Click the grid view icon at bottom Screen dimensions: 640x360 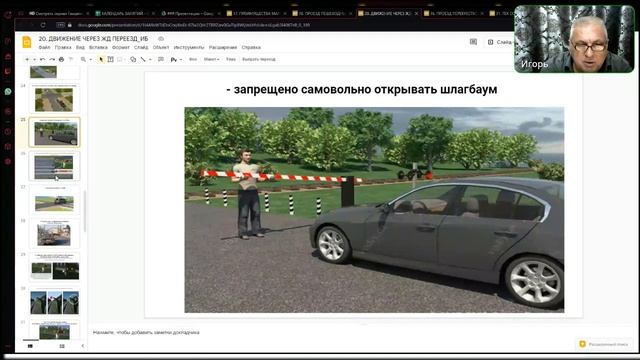(62, 346)
